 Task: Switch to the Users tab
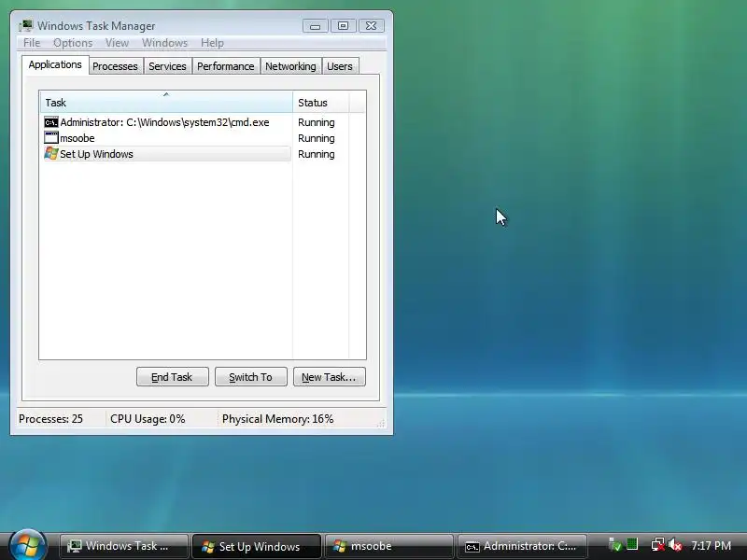click(x=340, y=66)
